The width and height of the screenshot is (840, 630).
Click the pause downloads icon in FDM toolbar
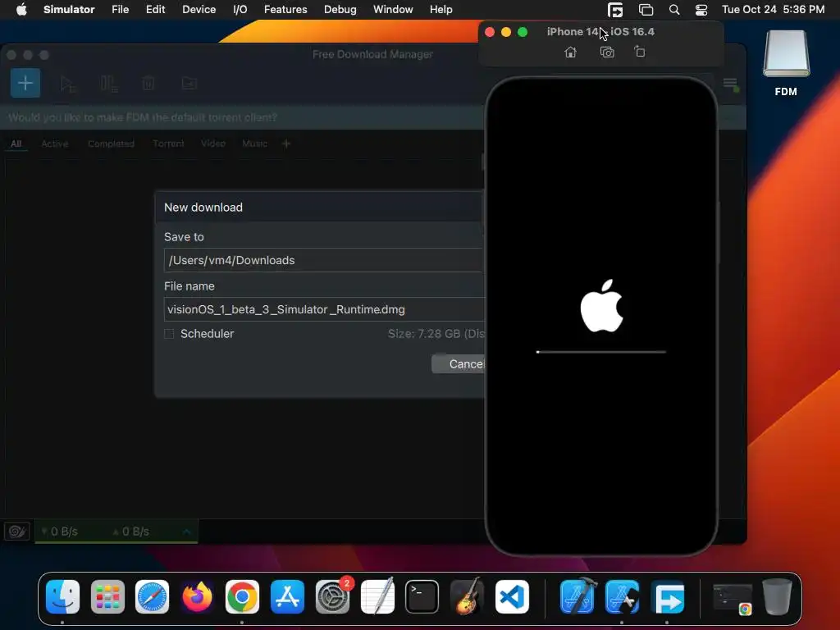[109, 84]
